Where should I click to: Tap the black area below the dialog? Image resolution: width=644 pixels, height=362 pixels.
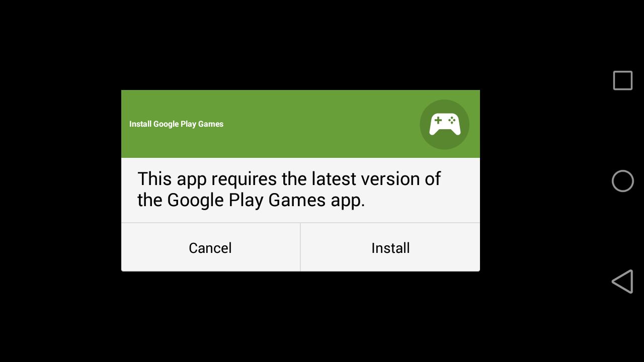tap(300, 317)
